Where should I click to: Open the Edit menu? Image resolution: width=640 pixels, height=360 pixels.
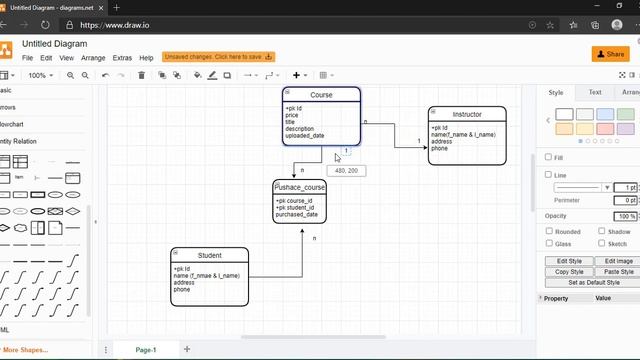[x=46, y=58]
